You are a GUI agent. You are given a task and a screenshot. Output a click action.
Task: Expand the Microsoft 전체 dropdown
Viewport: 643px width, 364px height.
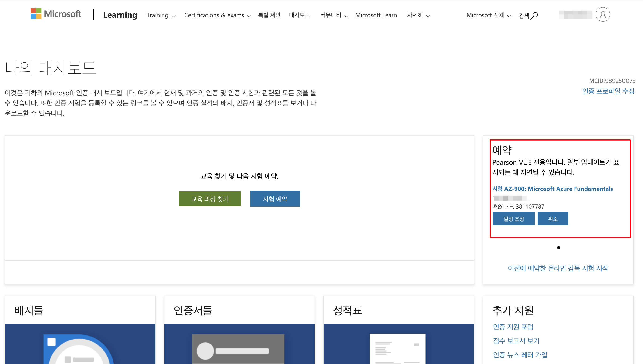[x=488, y=15]
